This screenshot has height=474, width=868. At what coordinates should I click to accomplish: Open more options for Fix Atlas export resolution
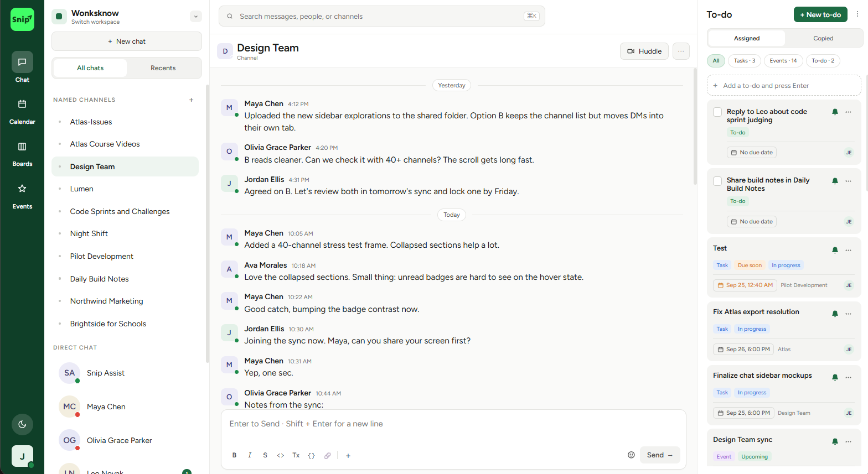(848, 314)
